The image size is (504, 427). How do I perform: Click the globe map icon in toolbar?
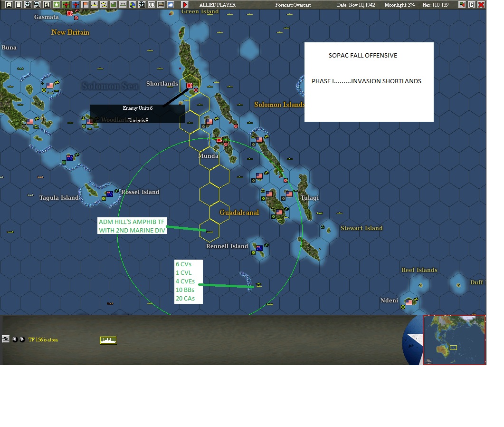pos(133,4)
